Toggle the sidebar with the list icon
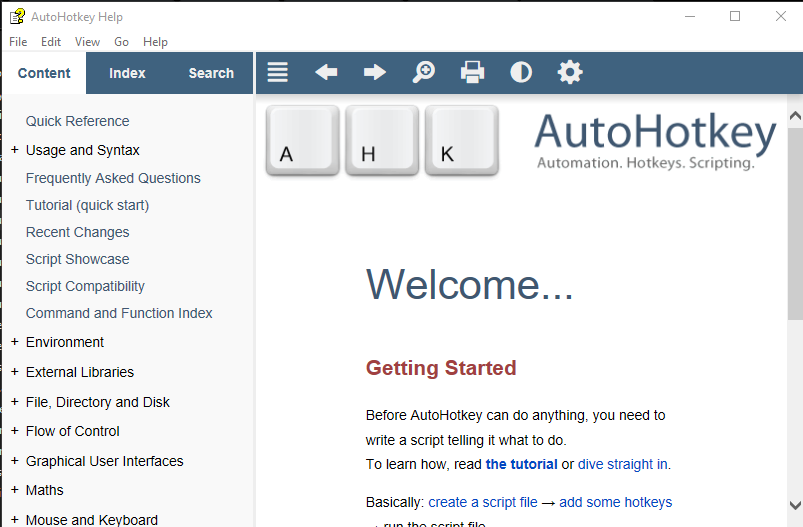This screenshot has width=803, height=527. click(x=278, y=72)
